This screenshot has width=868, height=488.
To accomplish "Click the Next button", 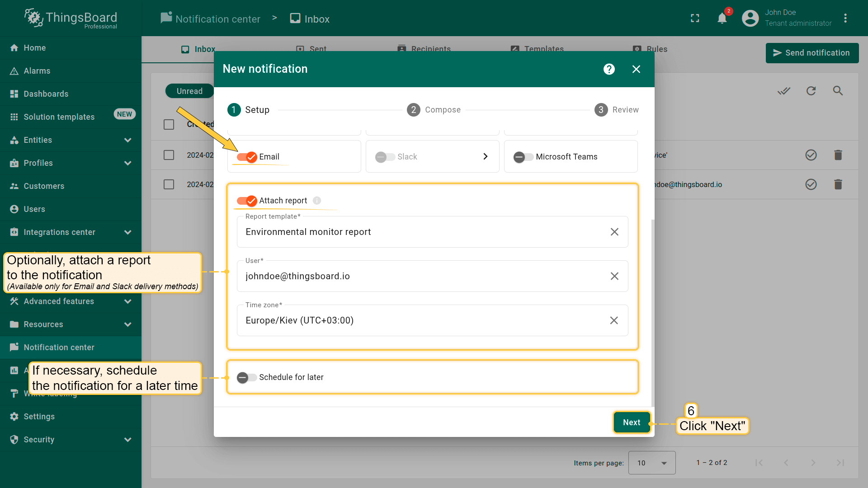I will pyautogui.click(x=631, y=422).
